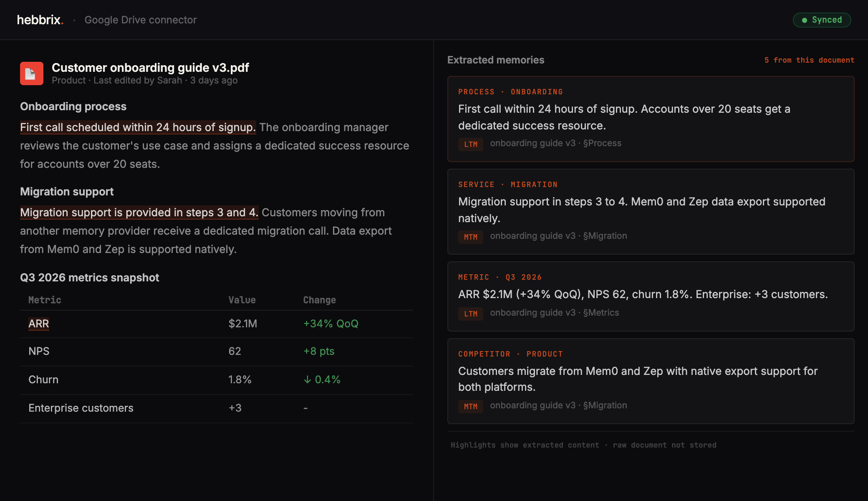Click highlighted Migration support in steps 3 and 4
Image resolution: width=868 pixels, height=501 pixels.
[x=139, y=213]
